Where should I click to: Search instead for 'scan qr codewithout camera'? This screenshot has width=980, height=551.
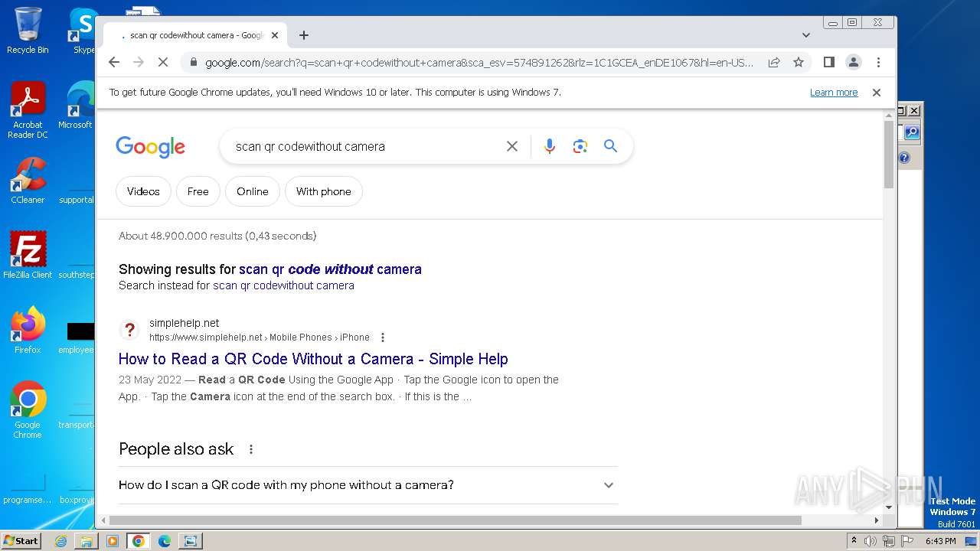point(283,285)
